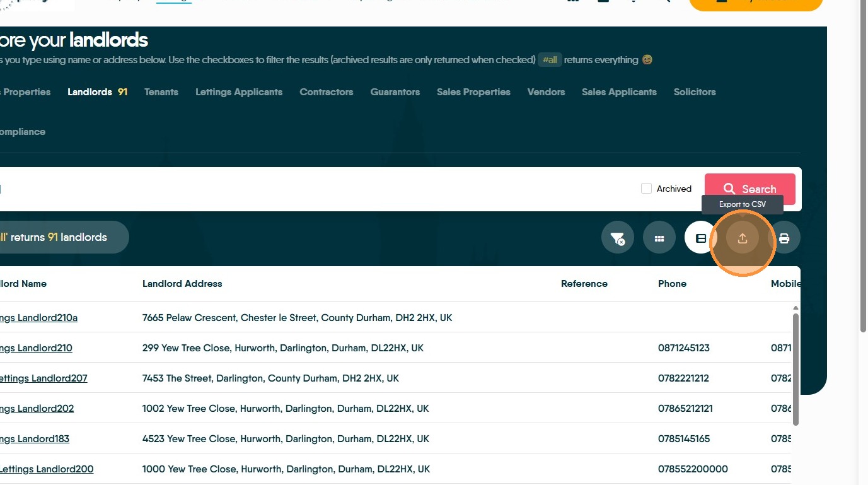Select the Solicitors tab

tap(695, 92)
